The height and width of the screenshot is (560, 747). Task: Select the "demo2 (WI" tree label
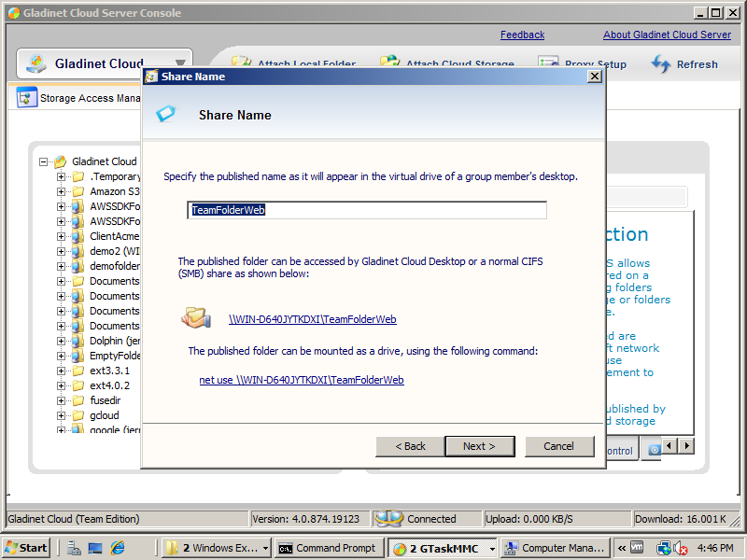[114, 251]
